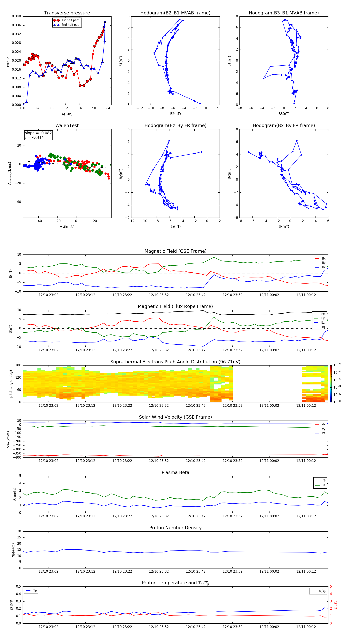
Task: Click "12/11 00:12" tick under Proton Temperature panel
Action: (306, 627)
